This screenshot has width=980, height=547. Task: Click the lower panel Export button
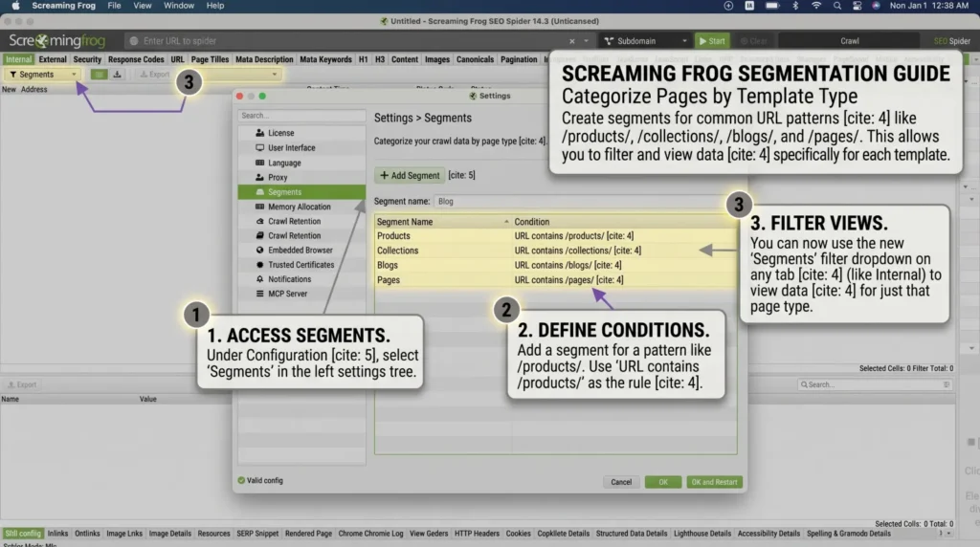click(22, 384)
